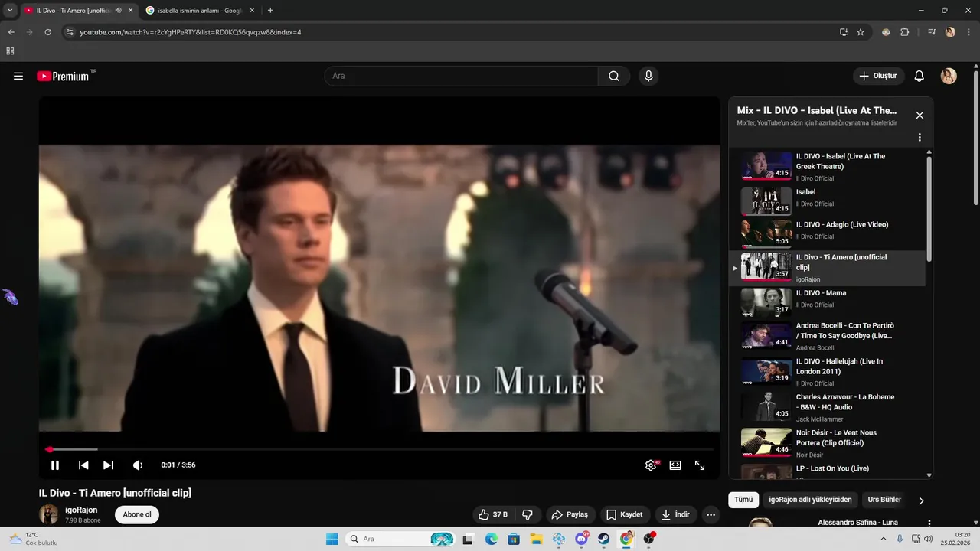Select IL DIVO - Mama playlist item
Image resolution: width=980 pixels, height=551 pixels.
pyautogui.click(x=827, y=303)
